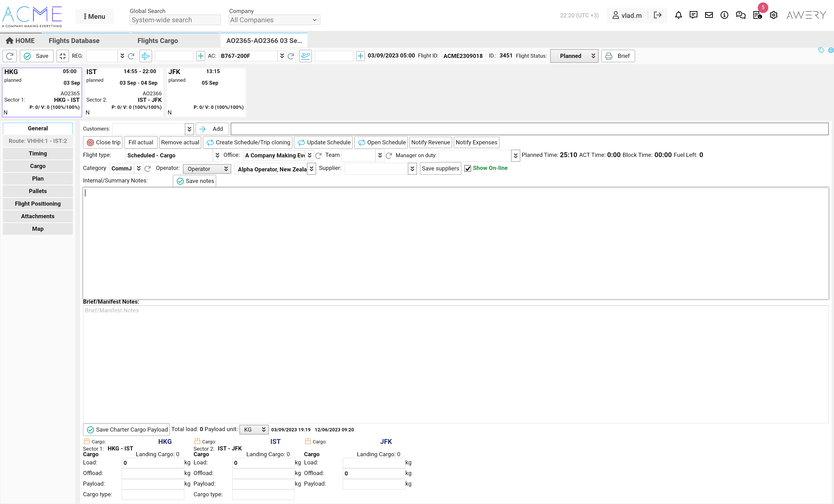The image size is (834, 504).
Task: Toggle the Show On-line checkbox
Action: click(467, 168)
